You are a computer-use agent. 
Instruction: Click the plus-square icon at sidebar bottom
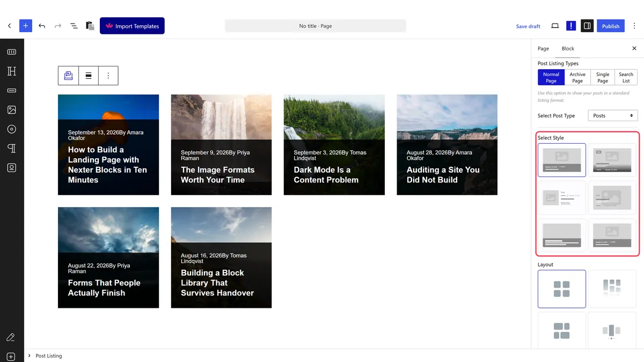[11, 357]
